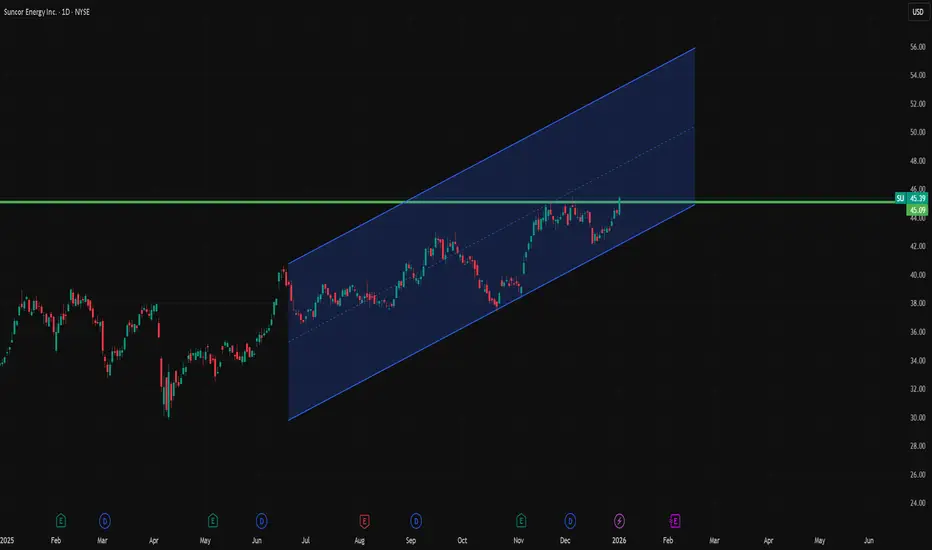Click the Jul label on the time axis
The height and width of the screenshot is (550, 932).
click(x=306, y=540)
